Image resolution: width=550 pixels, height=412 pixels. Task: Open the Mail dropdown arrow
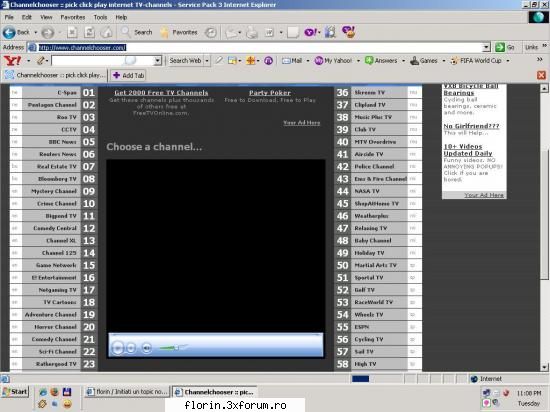coord(308,61)
